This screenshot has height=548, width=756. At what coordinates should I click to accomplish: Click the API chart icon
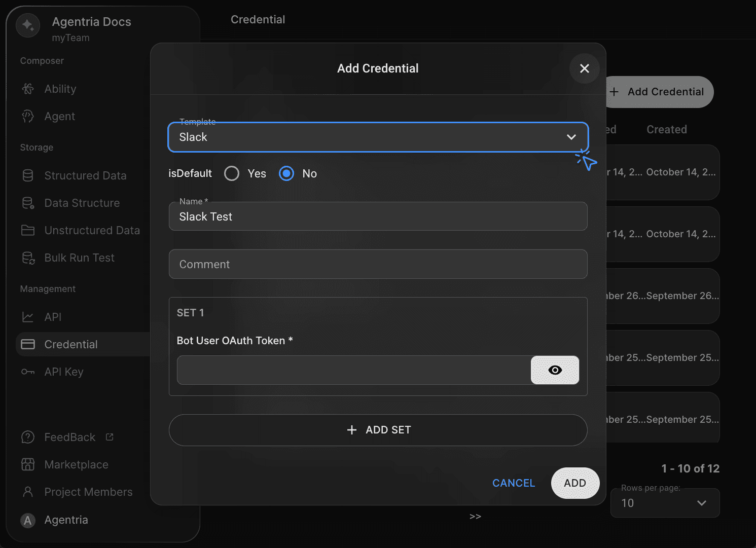click(x=28, y=317)
